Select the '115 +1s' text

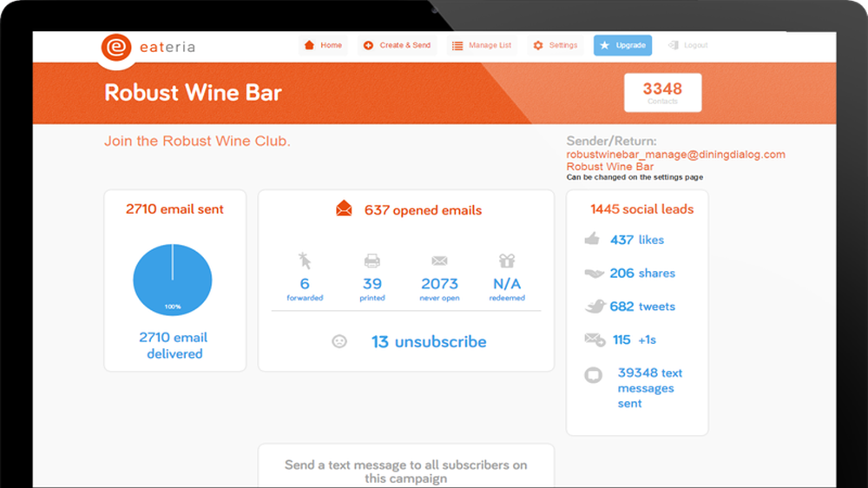point(635,340)
